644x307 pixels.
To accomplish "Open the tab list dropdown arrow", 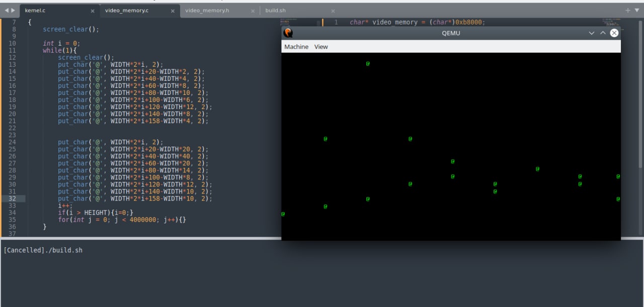I will 636,11.
